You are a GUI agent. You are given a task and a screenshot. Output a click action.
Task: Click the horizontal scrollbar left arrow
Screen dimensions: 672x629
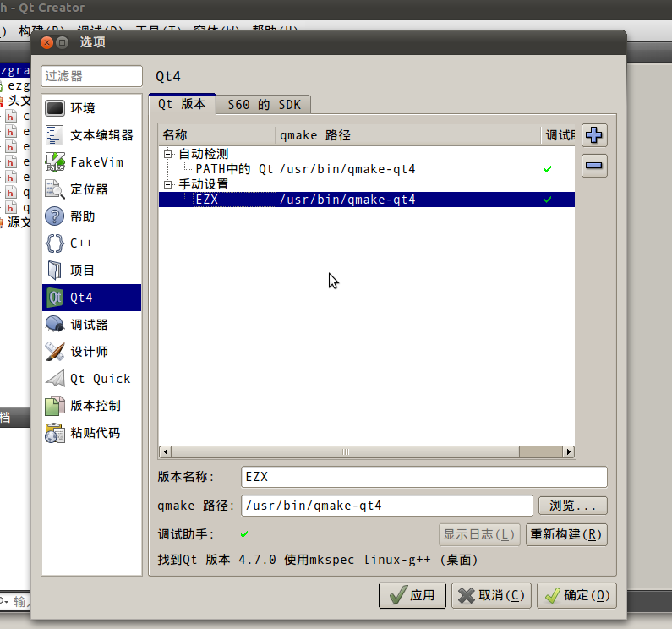click(x=166, y=451)
